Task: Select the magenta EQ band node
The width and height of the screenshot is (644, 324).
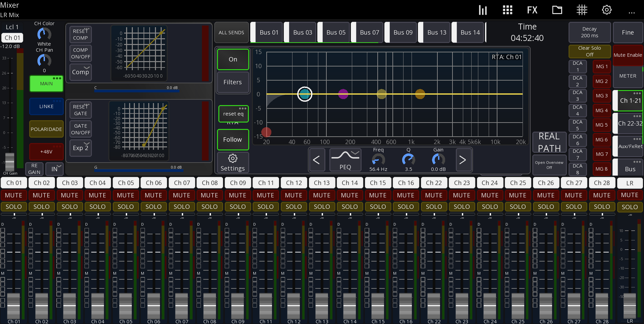Action: [x=343, y=94]
